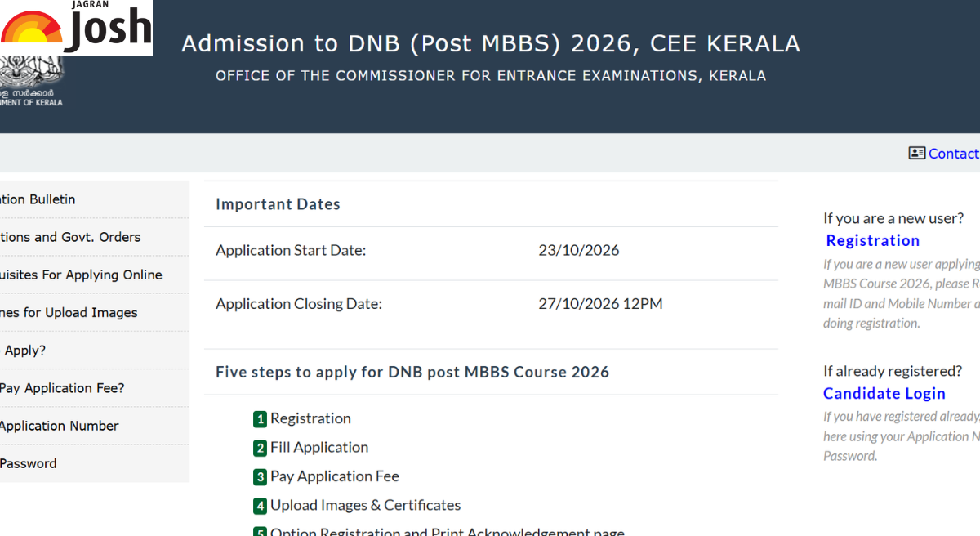Open the Registration link for new users

coord(873,240)
